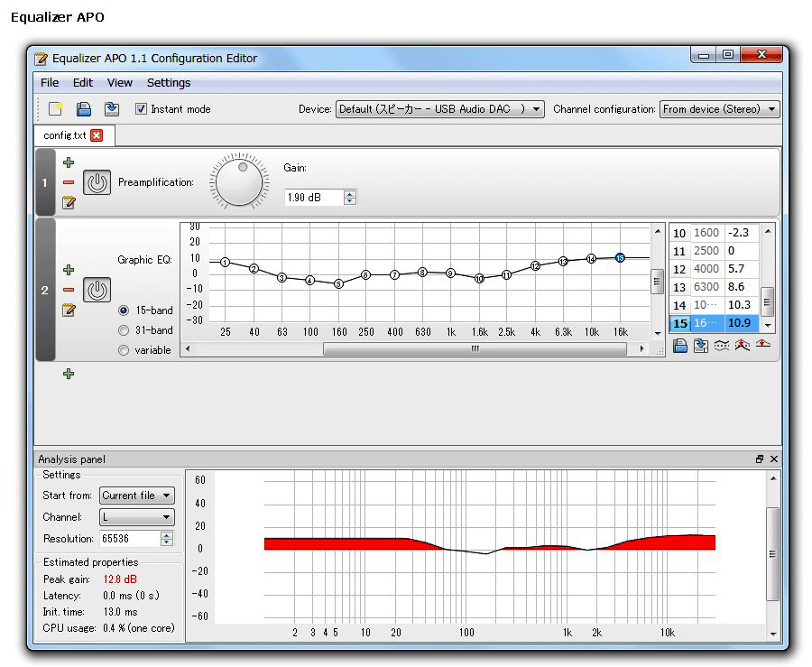This screenshot has height=667, width=812.
Task: Decrease Resolution with the spinner down arrow
Action: pos(167,542)
